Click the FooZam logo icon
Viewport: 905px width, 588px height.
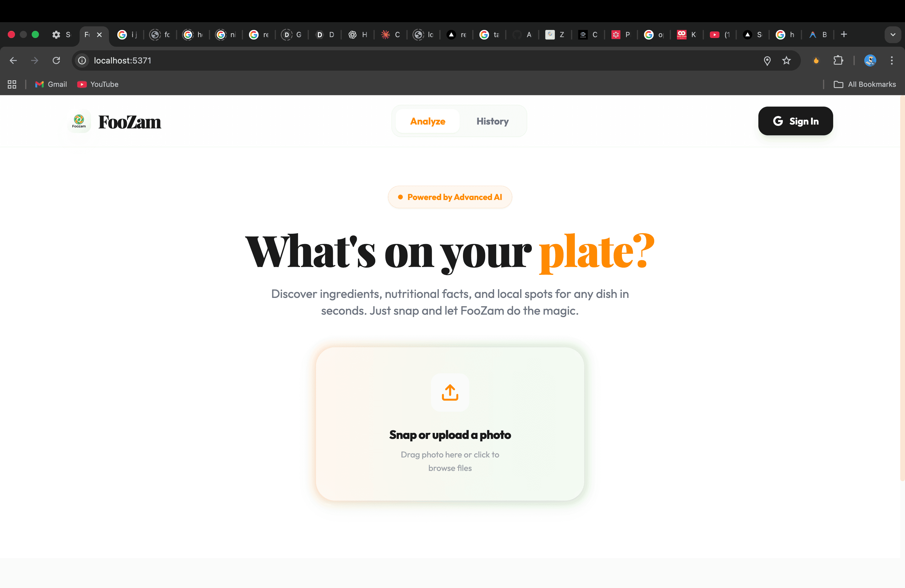[79, 121]
